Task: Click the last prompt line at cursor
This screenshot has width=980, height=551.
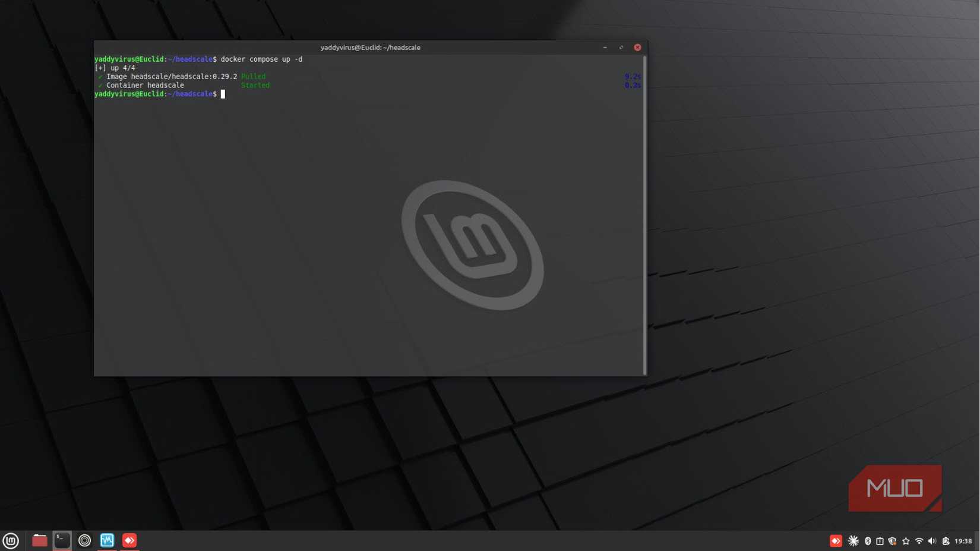Action: point(159,94)
